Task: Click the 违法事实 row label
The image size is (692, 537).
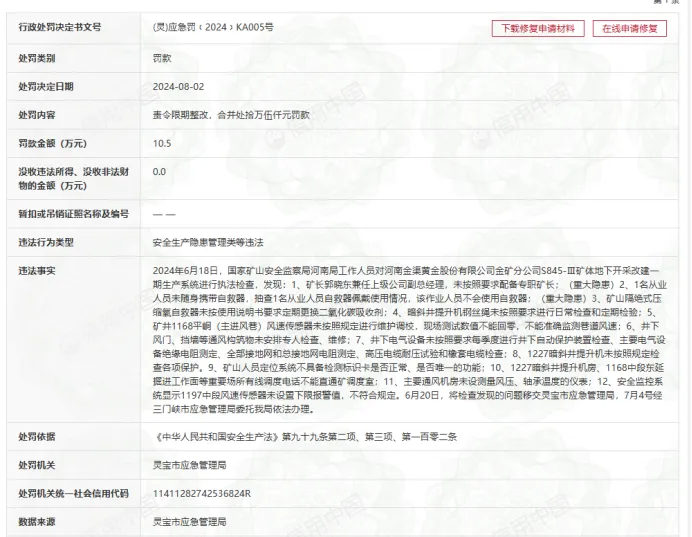Action: point(37,271)
